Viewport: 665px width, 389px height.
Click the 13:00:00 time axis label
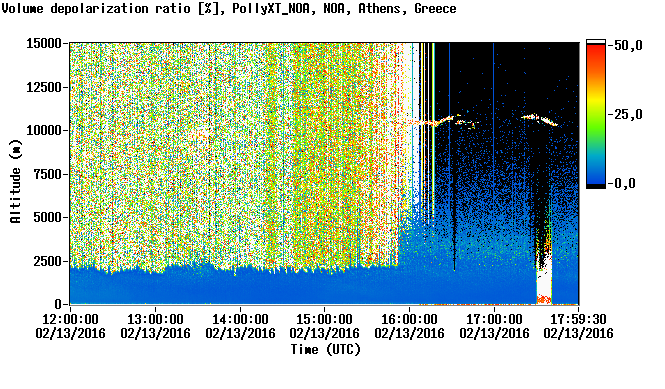155,319
